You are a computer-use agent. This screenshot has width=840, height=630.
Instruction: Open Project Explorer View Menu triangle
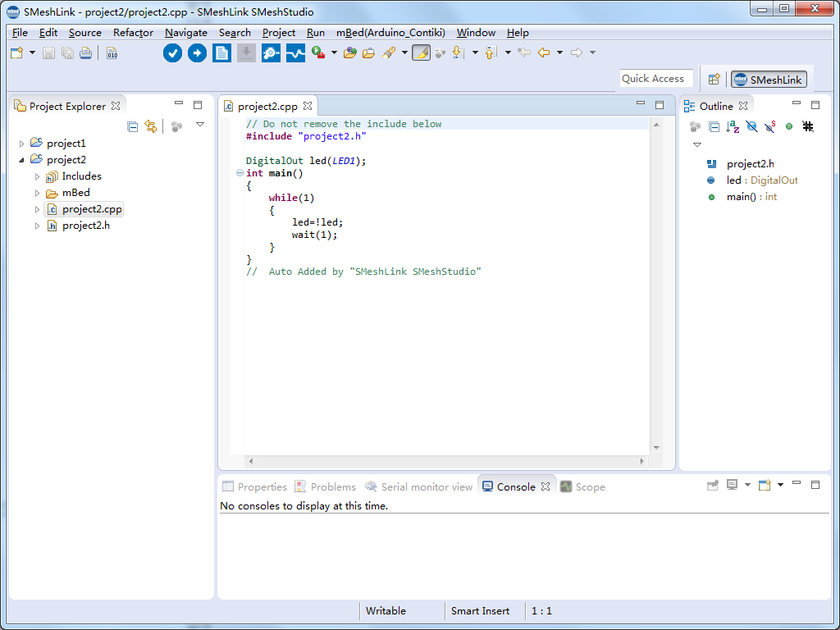(200, 125)
